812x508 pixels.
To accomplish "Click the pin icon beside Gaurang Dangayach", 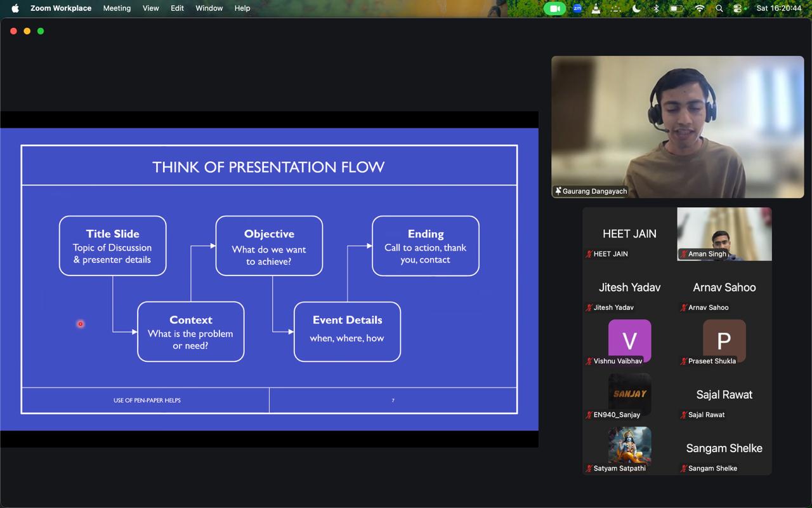I will 558,191.
